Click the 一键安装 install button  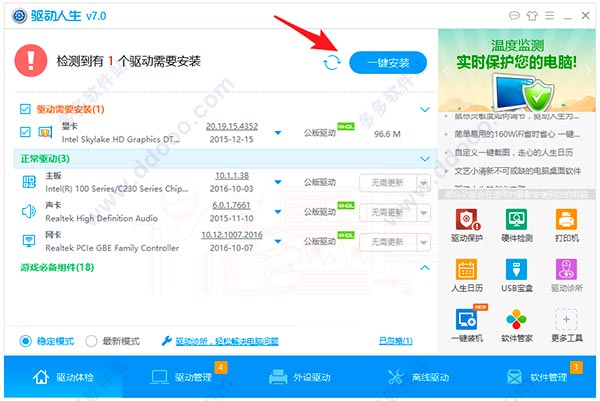(x=388, y=62)
